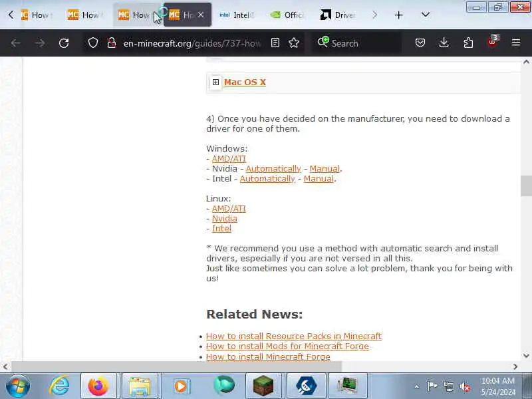Viewport: 532px width, 399px height.
Task: Open the Firefox hamburger menu
Action: coord(516,43)
